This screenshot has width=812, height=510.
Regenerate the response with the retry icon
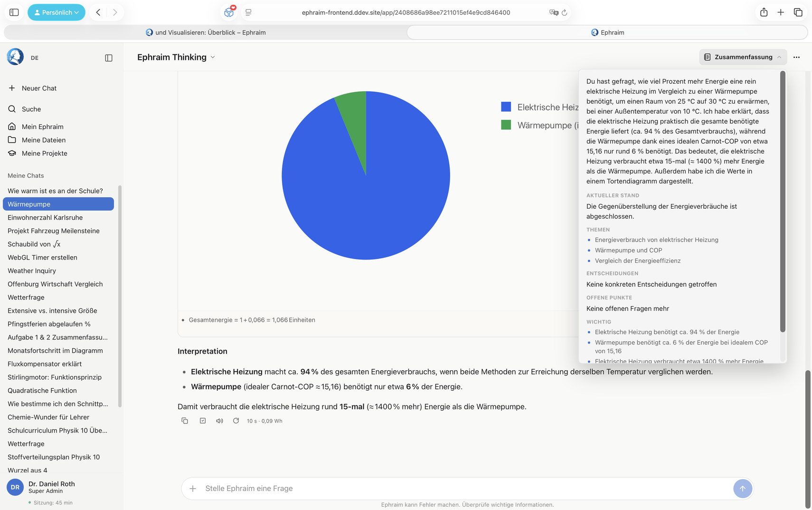click(236, 421)
